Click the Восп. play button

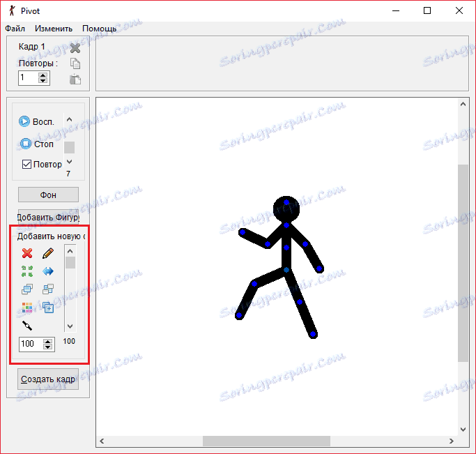(x=36, y=121)
